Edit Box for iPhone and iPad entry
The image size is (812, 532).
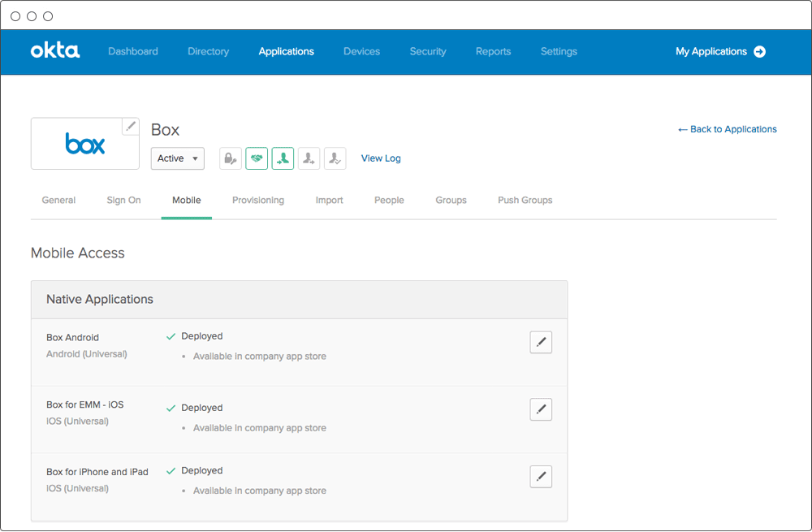click(x=540, y=477)
